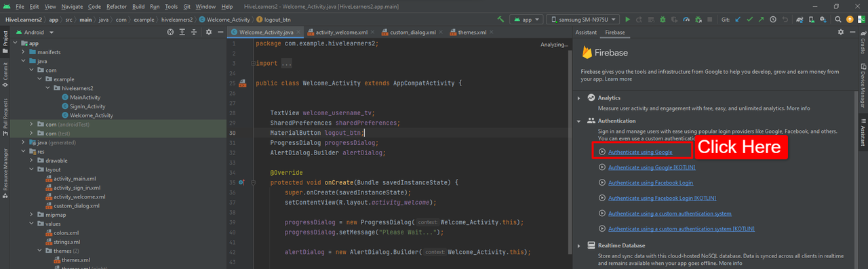This screenshot has width=868, height=269.
Task: Click the Git Push green arrow
Action: click(x=761, y=20)
